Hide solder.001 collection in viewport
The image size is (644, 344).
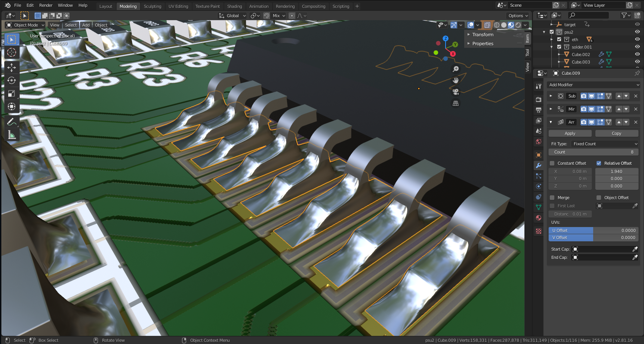637,47
